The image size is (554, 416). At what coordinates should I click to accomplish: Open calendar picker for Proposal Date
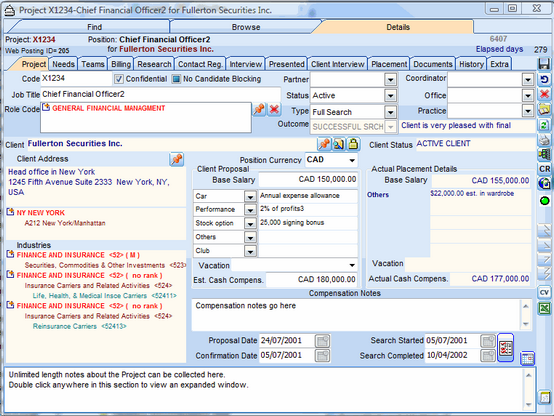[323, 341]
